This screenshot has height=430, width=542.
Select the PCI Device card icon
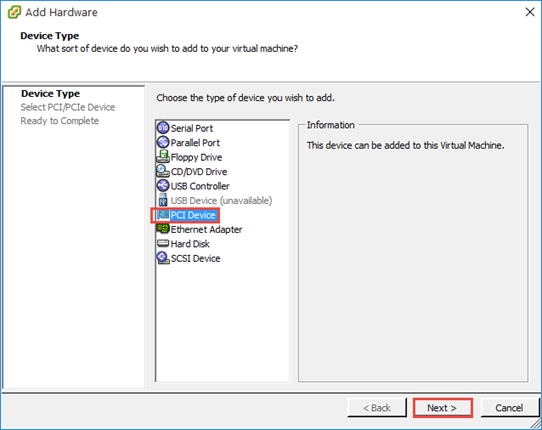click(x=163, y=215)
